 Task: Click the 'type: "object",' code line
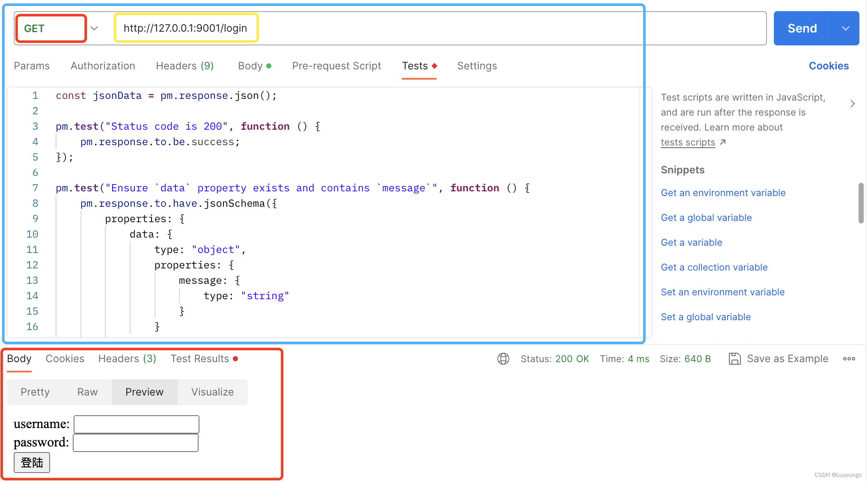click(x=200, y=250)
